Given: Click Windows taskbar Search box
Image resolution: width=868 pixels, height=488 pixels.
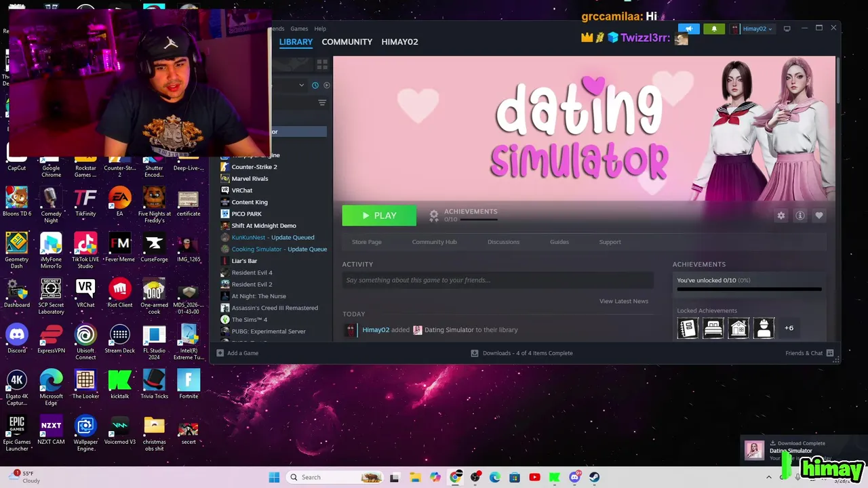Looking at the screenshot, I should 335,477.
